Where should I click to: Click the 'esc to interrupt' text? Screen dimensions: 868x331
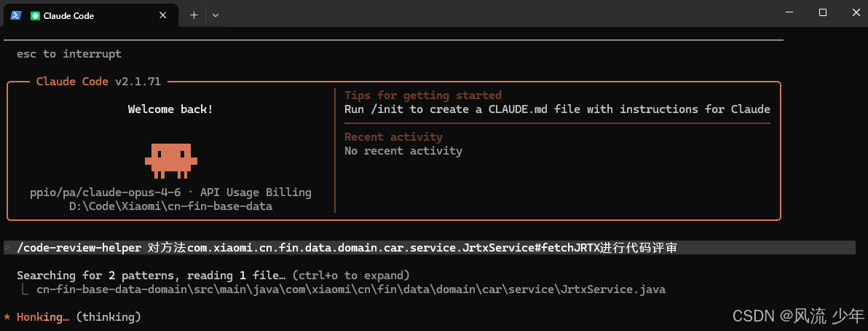69,54
